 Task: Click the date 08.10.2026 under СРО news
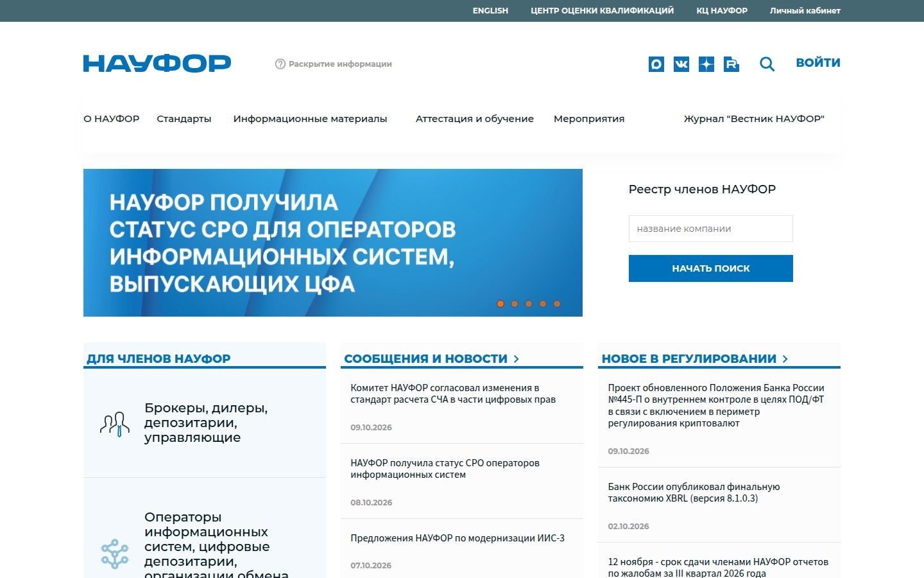pos(371,503)
